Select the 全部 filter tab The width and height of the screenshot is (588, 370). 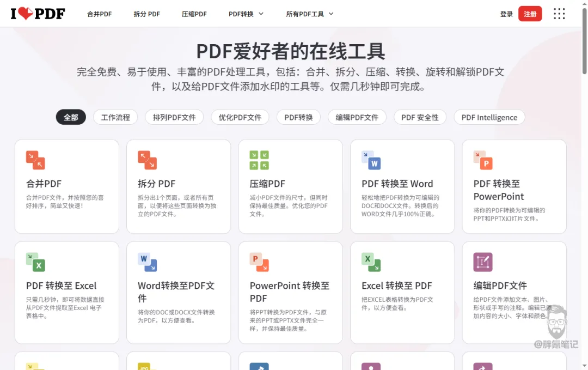point(71,118)
